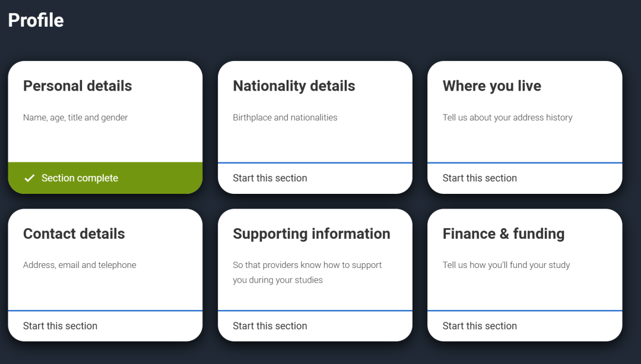641x364 pixels.
Task: Start the Where you live section
Action: coord(480,178)
